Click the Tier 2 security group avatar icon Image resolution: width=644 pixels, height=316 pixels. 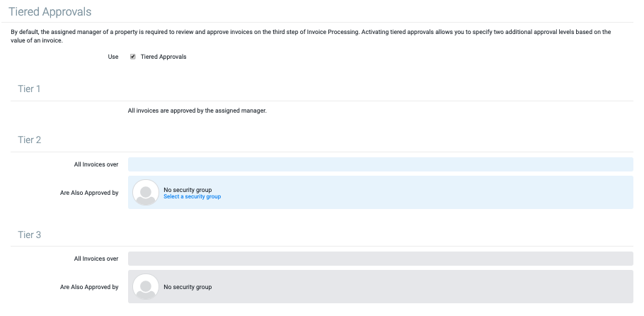[146, 193]
